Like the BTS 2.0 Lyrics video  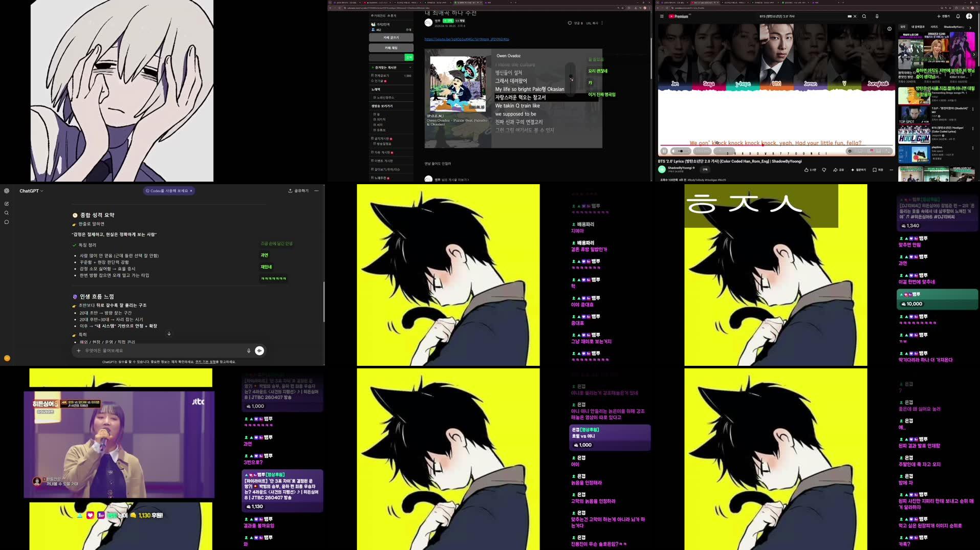810,170
